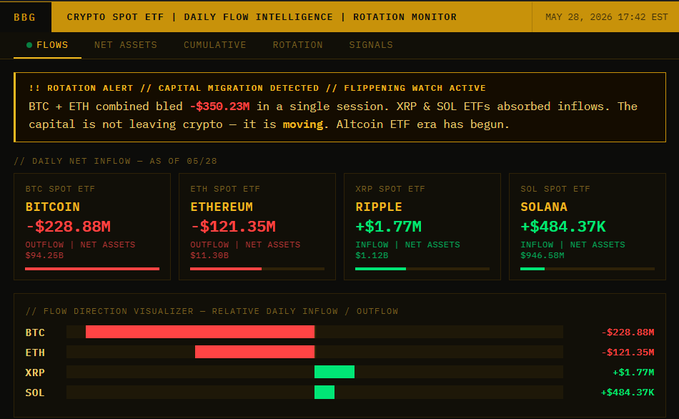Click the ETH row label in visualizer

pos(35,352)
